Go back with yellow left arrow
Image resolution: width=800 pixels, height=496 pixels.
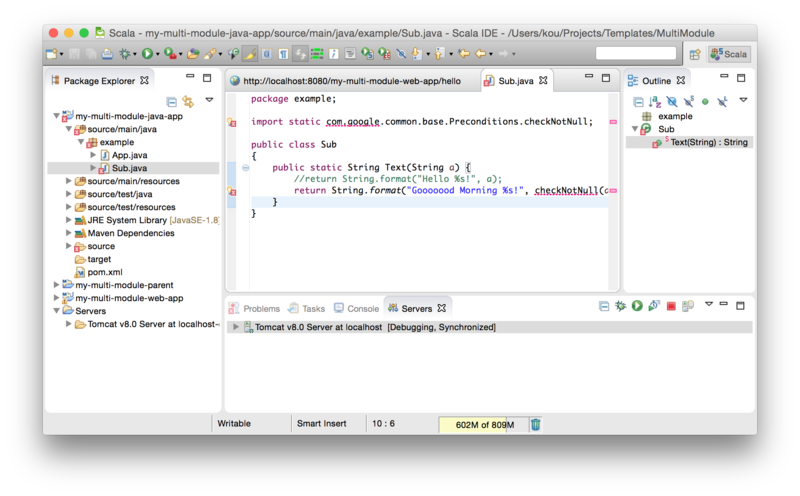[480, 54]
